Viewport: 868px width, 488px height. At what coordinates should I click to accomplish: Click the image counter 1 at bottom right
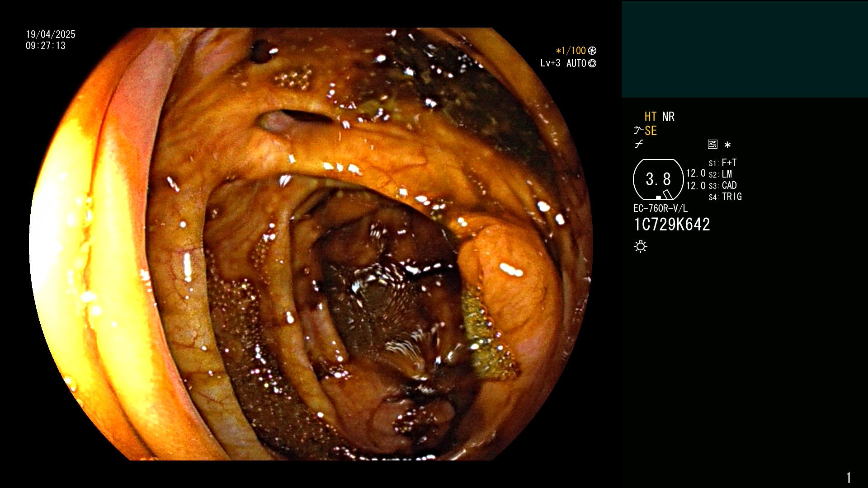click(x=849, y=478)
